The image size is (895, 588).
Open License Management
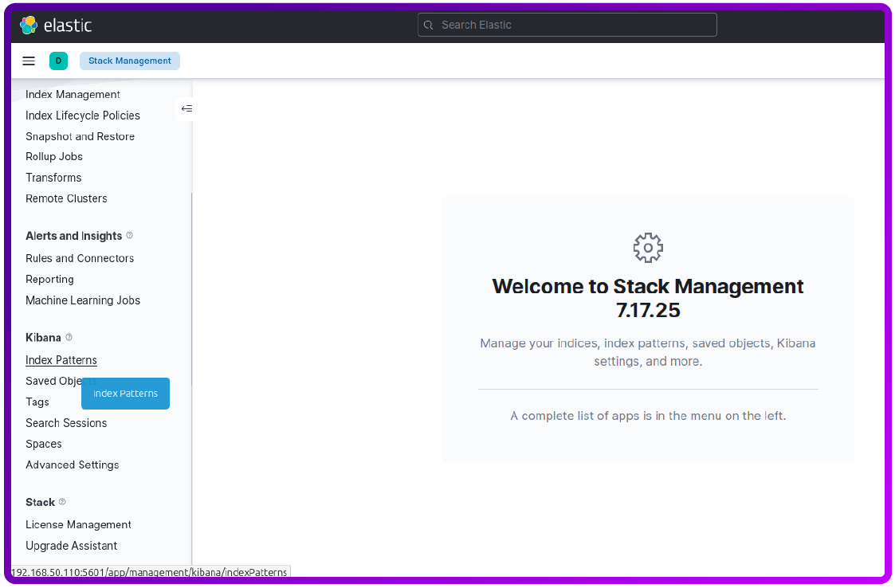pyautogui.click(x=78, y=524)
